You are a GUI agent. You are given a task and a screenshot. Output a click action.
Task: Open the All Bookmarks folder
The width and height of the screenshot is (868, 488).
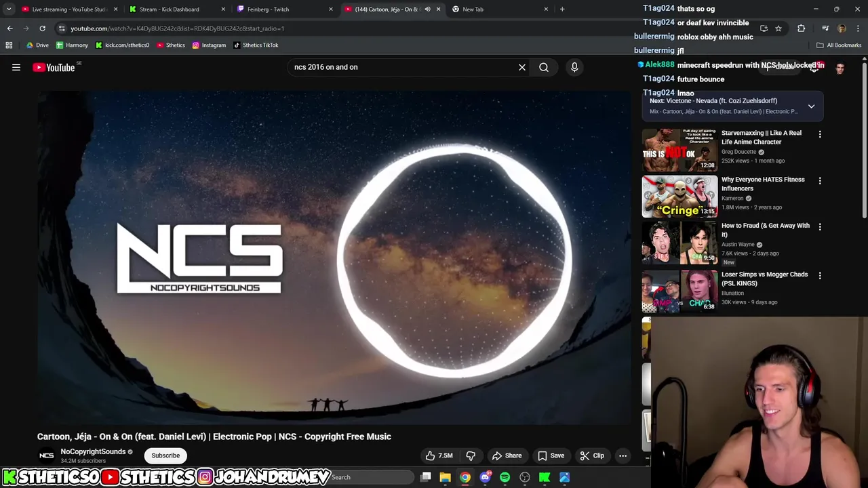pos(839,45)
